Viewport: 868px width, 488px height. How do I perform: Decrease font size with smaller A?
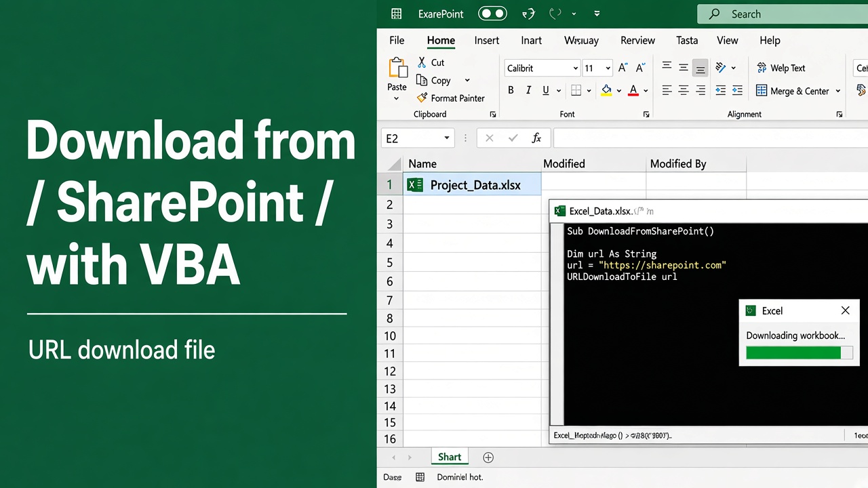(x=641, y=68)
